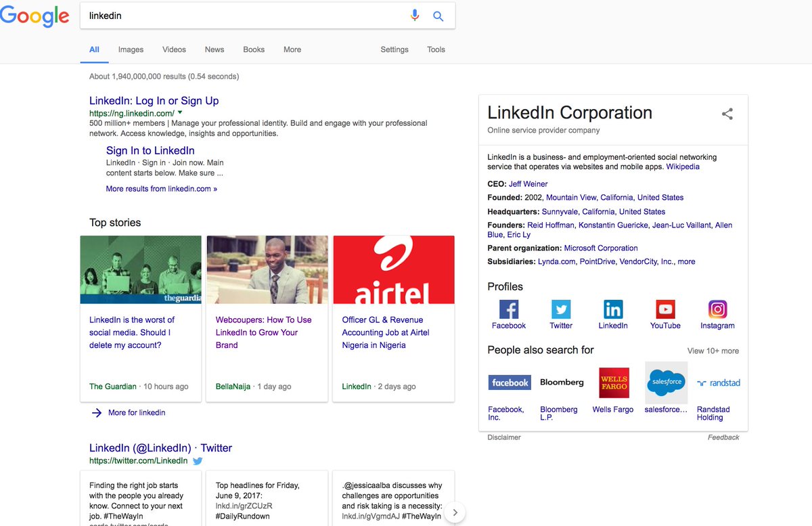Open the Facebook profile icon

point(509,309)
